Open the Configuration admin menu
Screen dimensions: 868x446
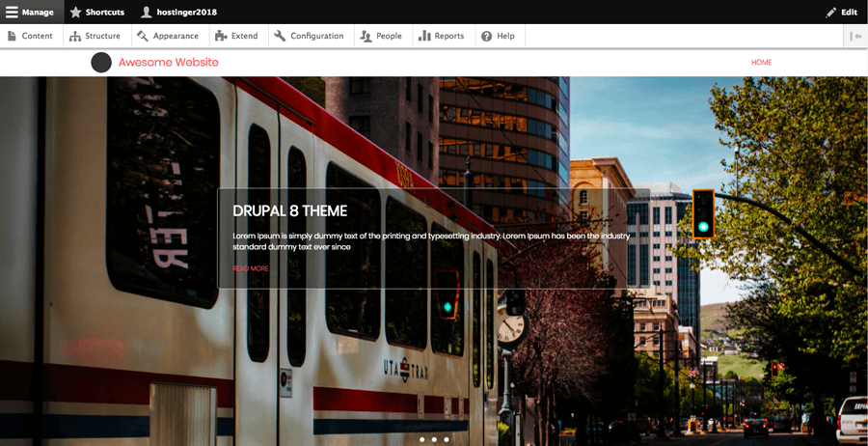point(310,36)
